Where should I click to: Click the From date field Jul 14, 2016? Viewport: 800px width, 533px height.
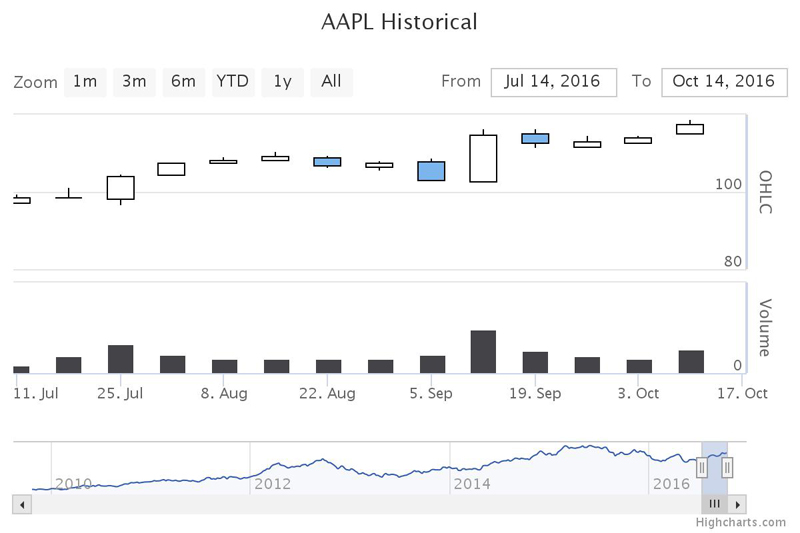coord(554,82)
